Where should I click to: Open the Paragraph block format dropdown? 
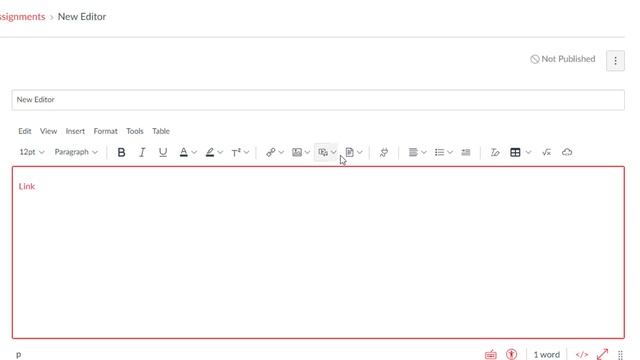[x=76, y=152]
